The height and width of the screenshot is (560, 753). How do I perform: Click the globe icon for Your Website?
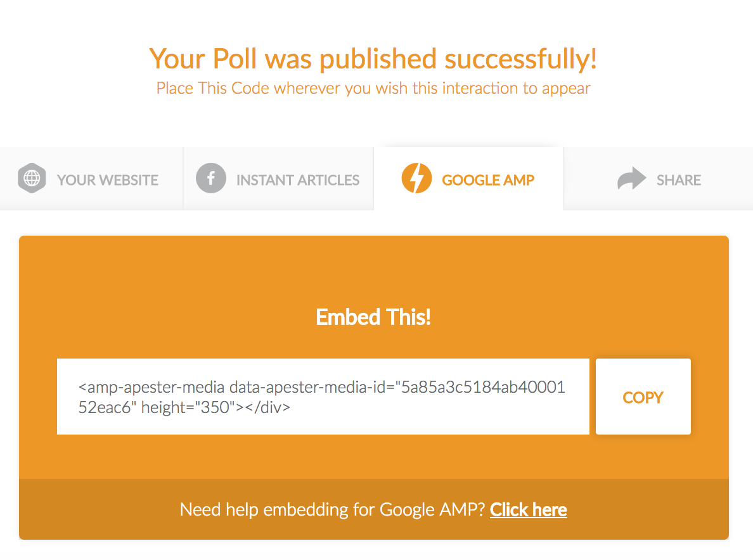(32, 178)
